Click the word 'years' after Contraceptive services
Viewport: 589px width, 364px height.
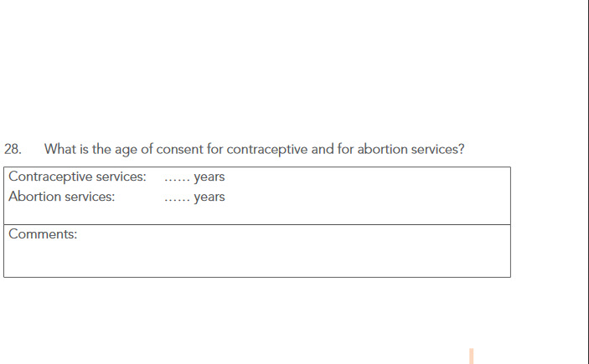tap(209, 177)
